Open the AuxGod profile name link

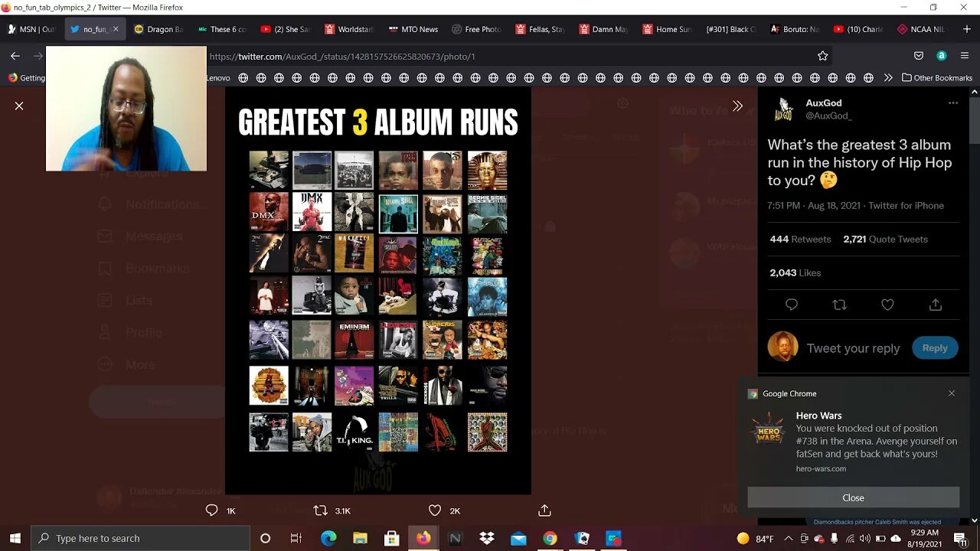(x=823, y=103)
